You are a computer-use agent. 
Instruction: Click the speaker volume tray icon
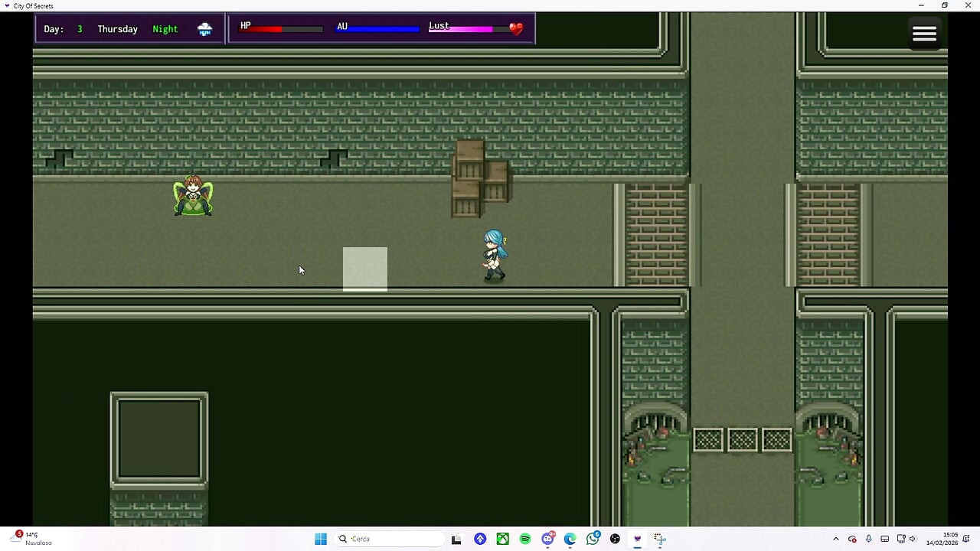[913, 539]
